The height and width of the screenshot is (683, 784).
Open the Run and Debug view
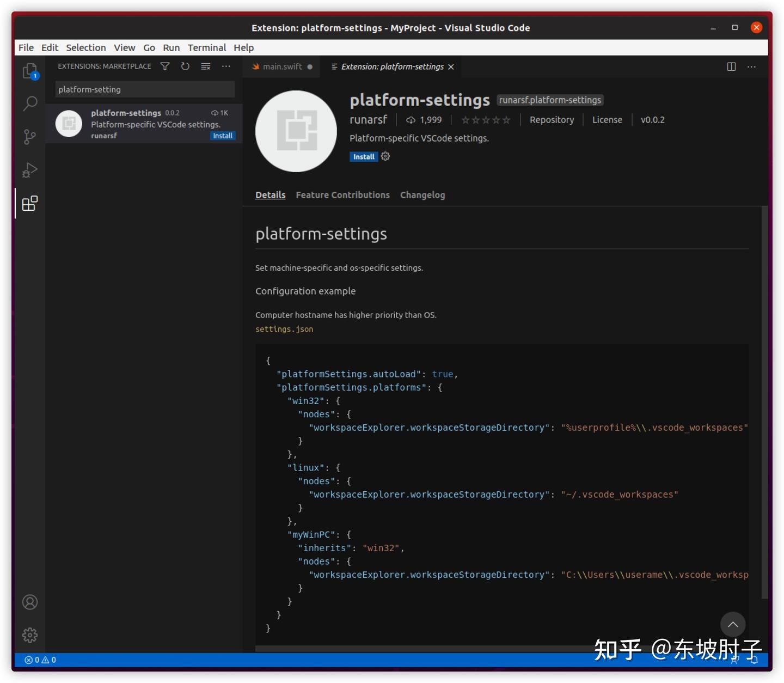point(29,170)
